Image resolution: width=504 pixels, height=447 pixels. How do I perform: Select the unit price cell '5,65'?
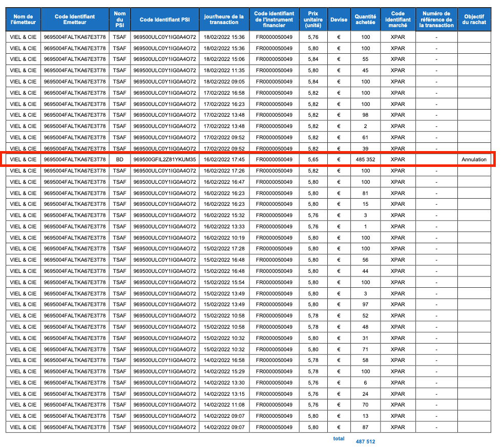point(313,160)
